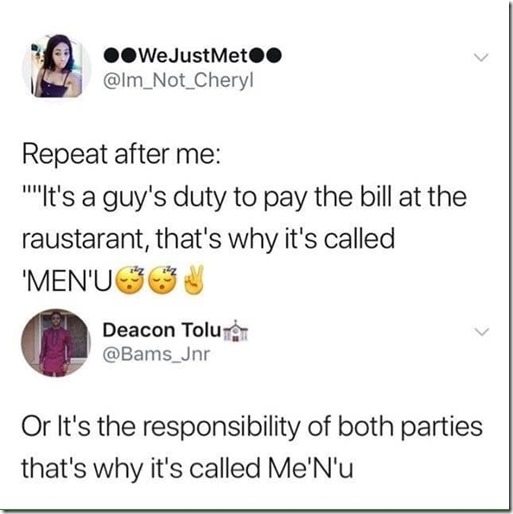Click the "Repeat after me:" line

point(121,155)
